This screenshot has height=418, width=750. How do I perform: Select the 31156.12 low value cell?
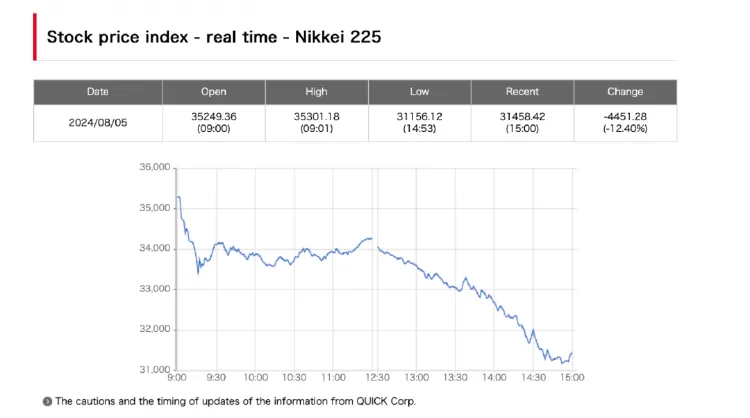click(x=419, y=122)
